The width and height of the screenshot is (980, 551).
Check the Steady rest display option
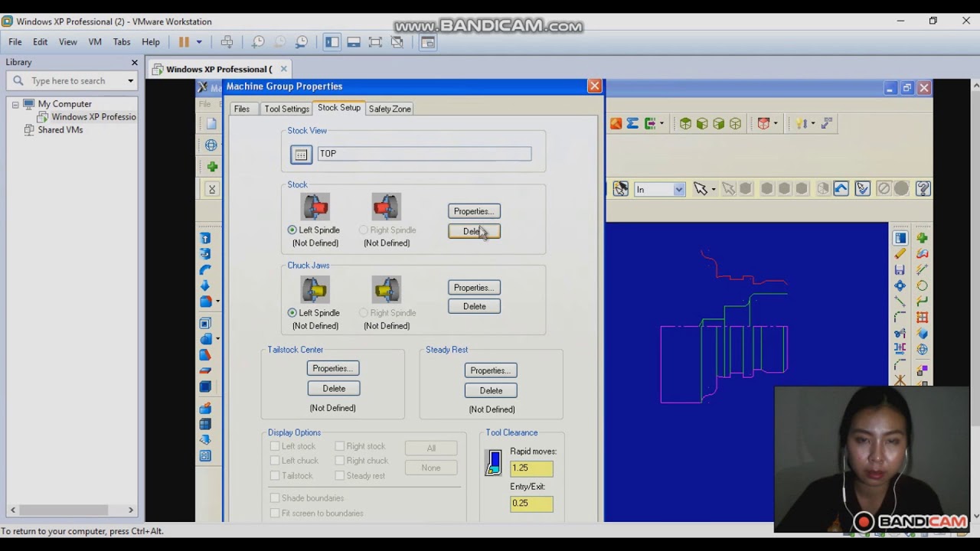pos(339,475)
